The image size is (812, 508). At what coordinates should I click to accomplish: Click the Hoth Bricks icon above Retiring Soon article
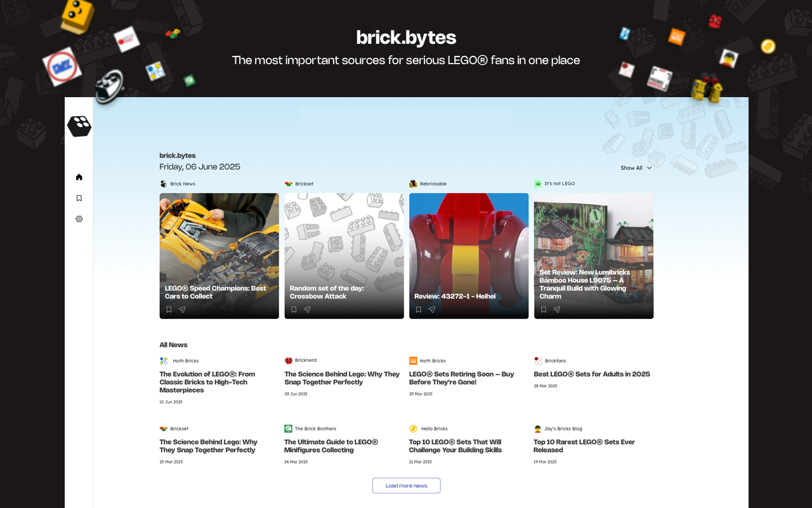tap(413, 361)
